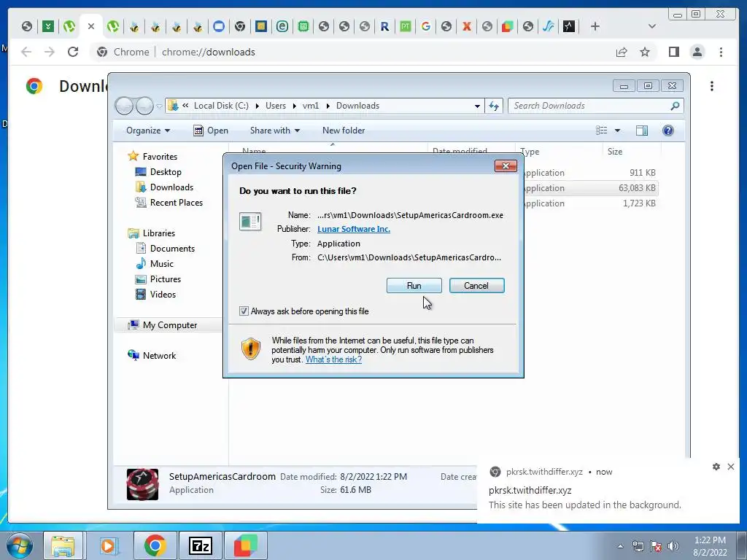Click the Chrome back arrow
The image size is (747, 560).
coord(26,52)
